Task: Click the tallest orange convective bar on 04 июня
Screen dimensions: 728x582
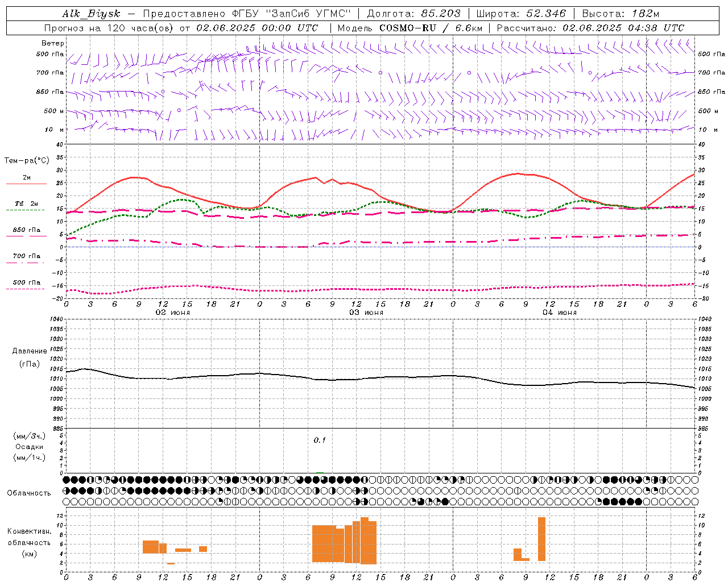Action: coord(541,539)
